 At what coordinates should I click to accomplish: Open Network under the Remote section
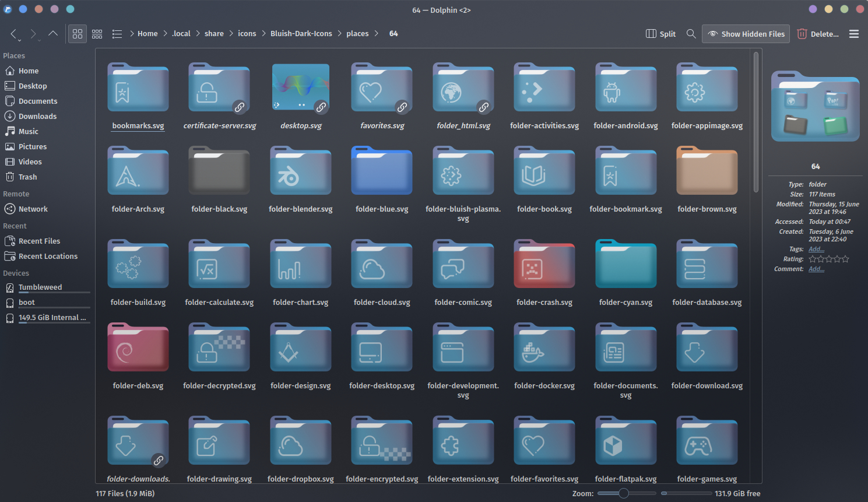pos(33,209)
